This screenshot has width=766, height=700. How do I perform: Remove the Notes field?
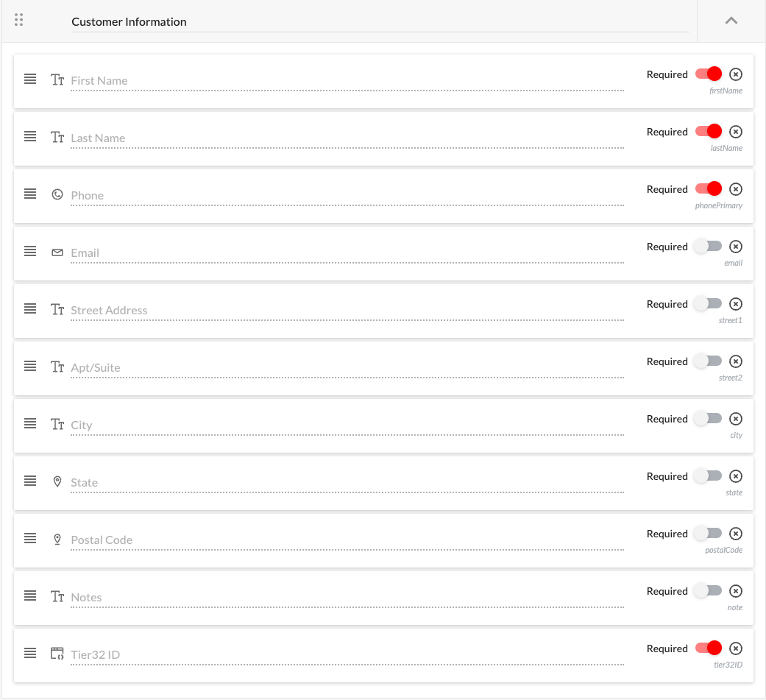[736, 591]
